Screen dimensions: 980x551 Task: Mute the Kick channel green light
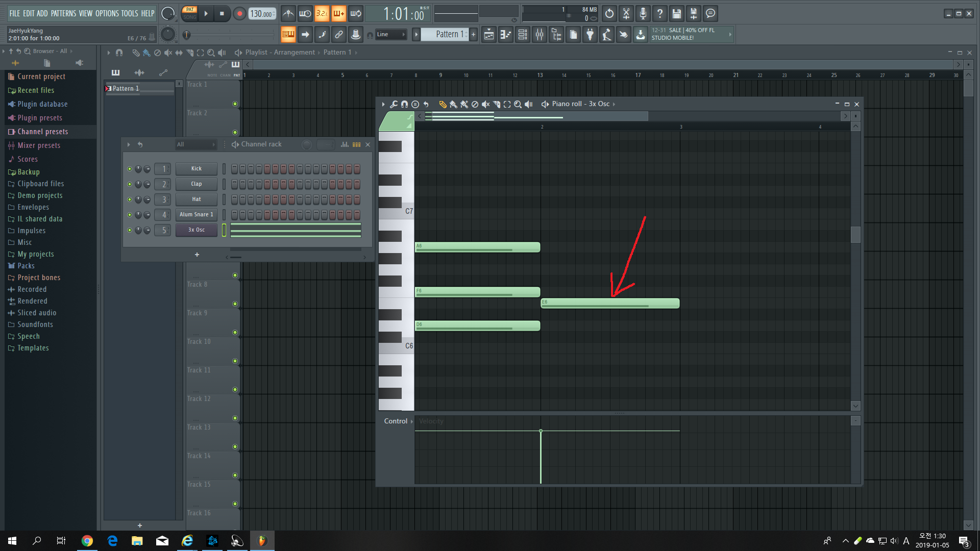click(130, 169)
